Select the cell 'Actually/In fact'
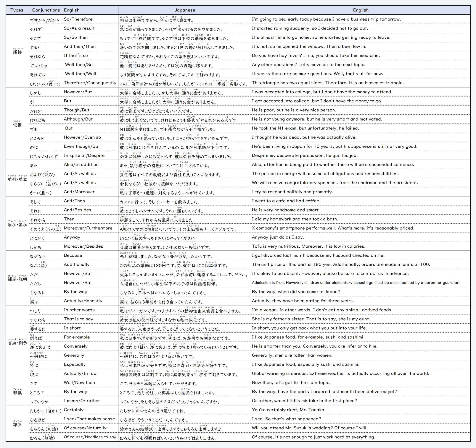 (x=91, y=374)
